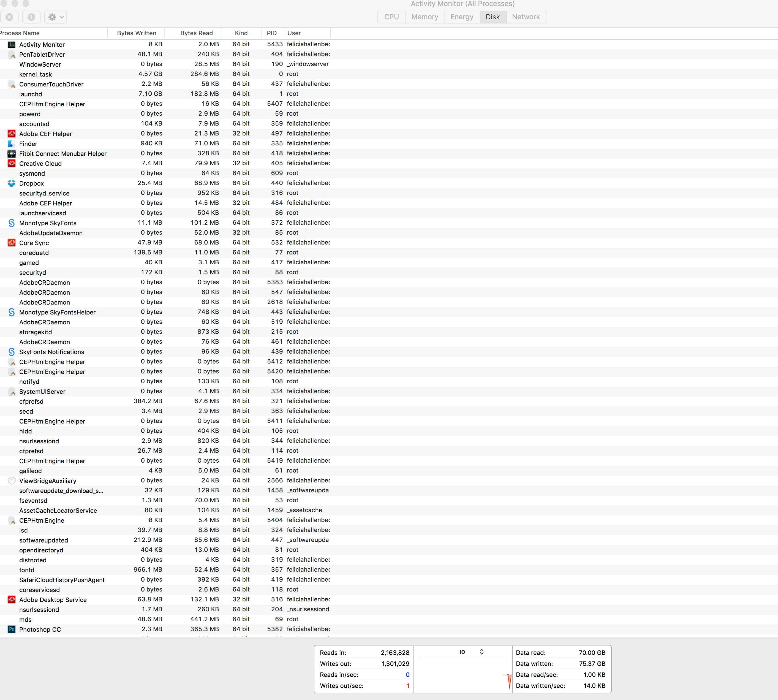The image size is (778, 700).
Task: Select the kernel_task process row
Action: [x=36, y=74]
